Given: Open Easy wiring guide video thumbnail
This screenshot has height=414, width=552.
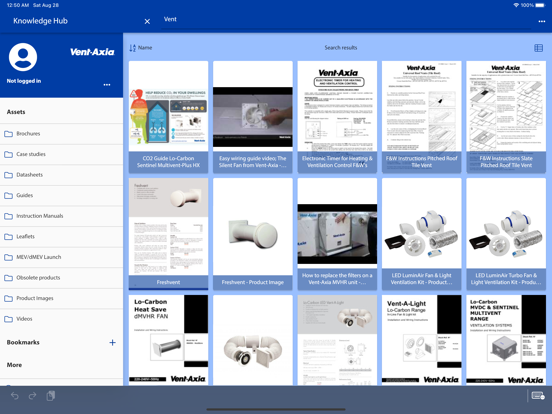Looking at the screenshot, I should coord(253,117).
